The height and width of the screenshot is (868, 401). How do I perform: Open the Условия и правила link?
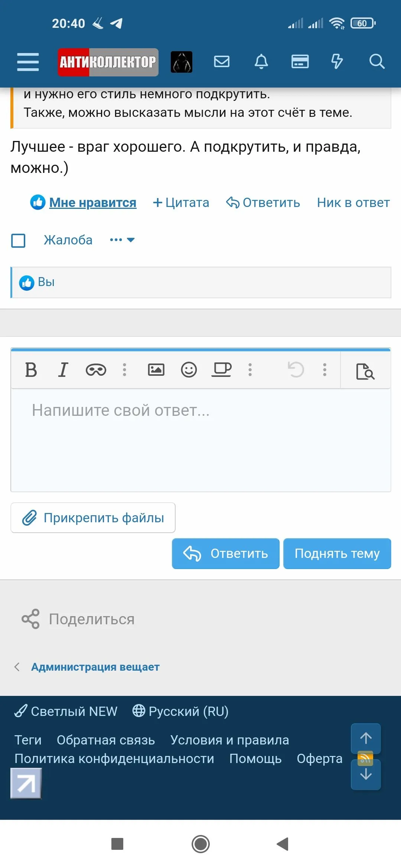[x=229, y=740]
